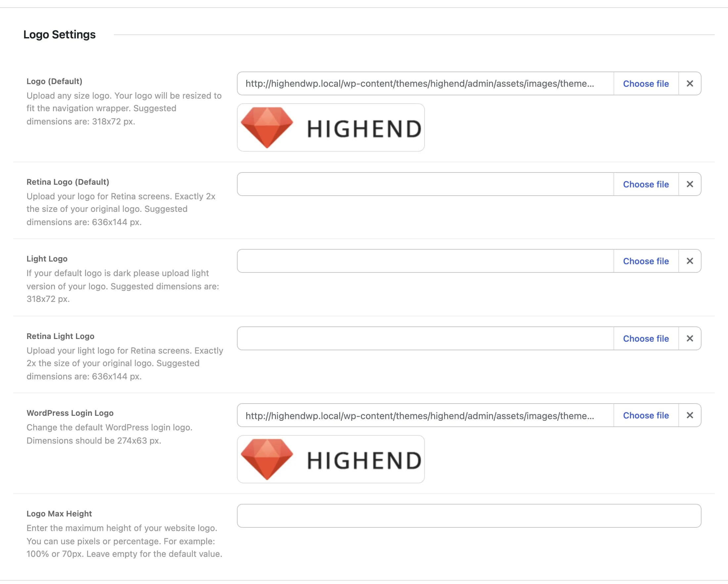Select the Logo Max Height label

coord(59,514)
